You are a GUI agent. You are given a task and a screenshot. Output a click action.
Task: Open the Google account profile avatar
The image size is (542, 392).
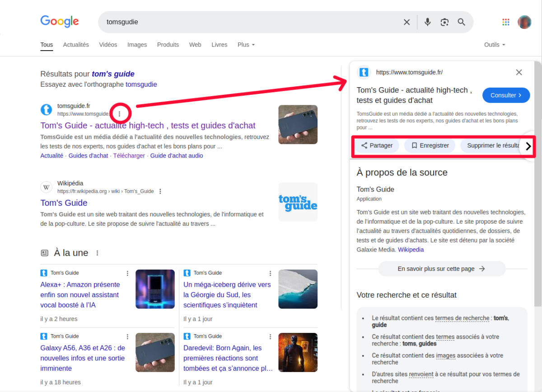coord(524,22)
